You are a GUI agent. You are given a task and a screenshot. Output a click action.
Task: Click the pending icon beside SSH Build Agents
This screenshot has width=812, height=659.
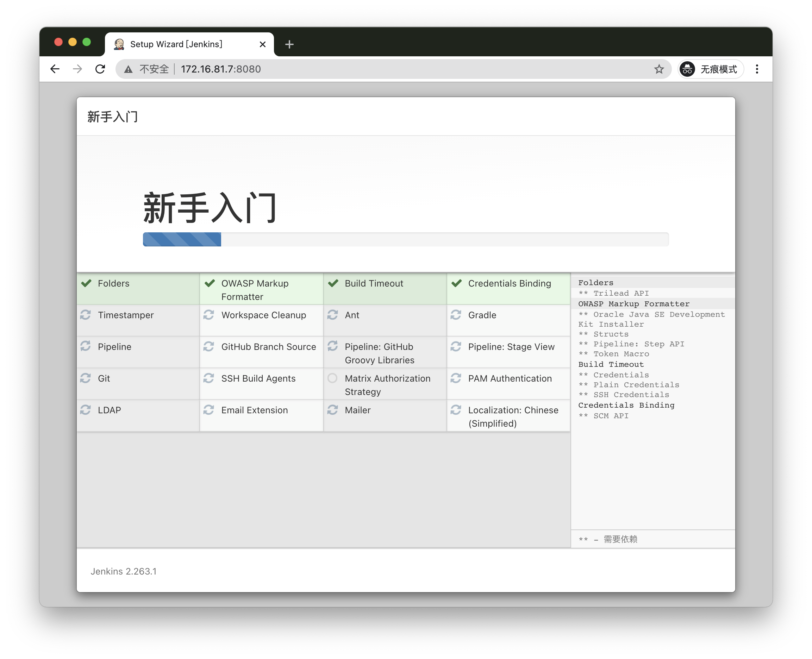pos(209,378)
